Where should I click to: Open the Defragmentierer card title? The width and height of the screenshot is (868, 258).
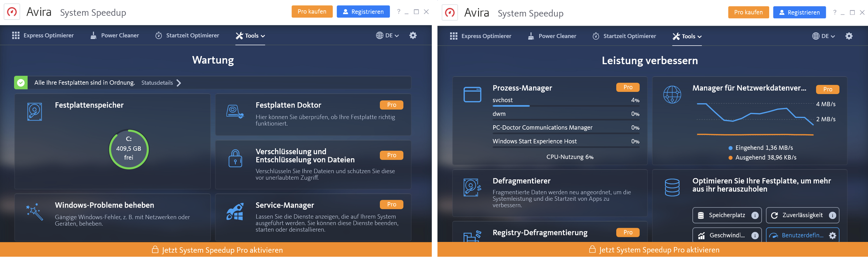point(521,181)
